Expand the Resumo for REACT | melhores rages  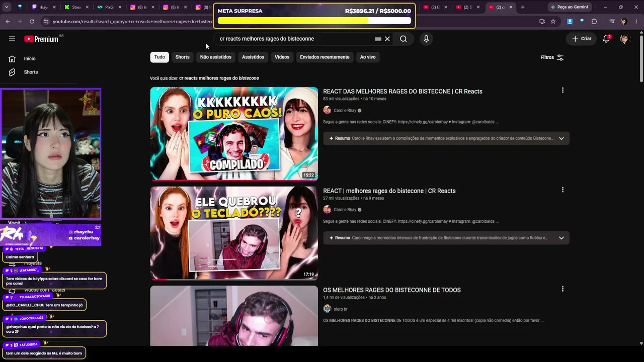(561, 238)
